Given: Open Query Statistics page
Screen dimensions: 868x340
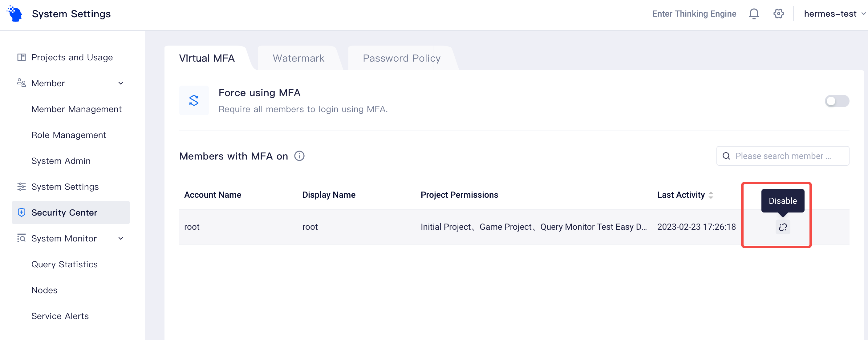Looking at the screenshot, I should point(64,265).
